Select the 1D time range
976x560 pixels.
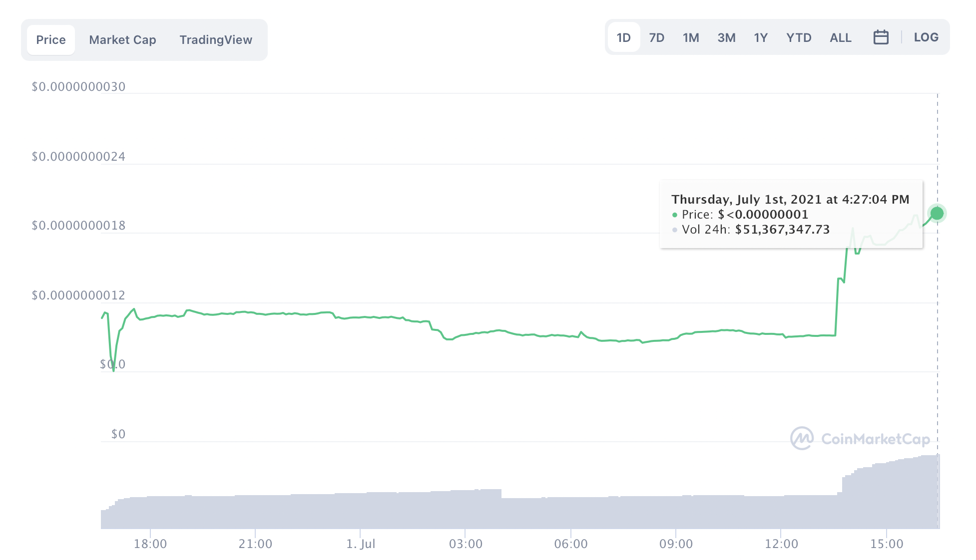(623, 37)
